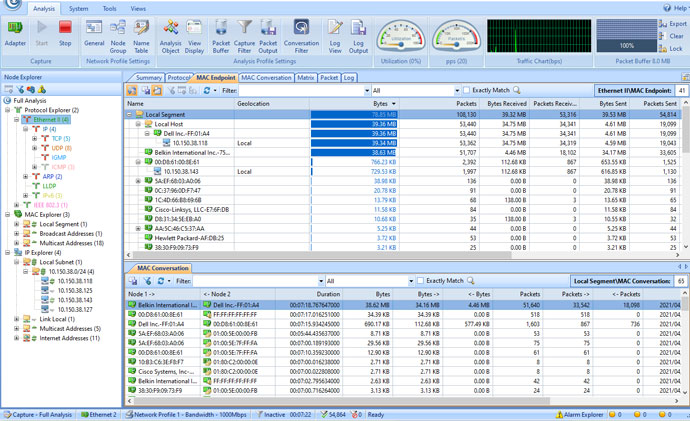Expand the TCP protocol tree node
This screenshot has height=421, width=690.
point(35,139)
